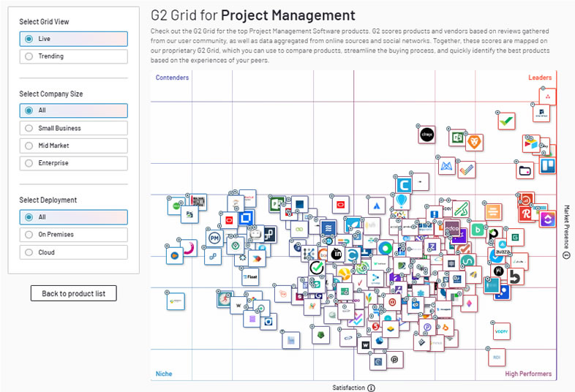Viewport: 575px width, 392px height.
Task: Open the blue butterfly Mavenlink tile
Action: click(x=447, y=166)
